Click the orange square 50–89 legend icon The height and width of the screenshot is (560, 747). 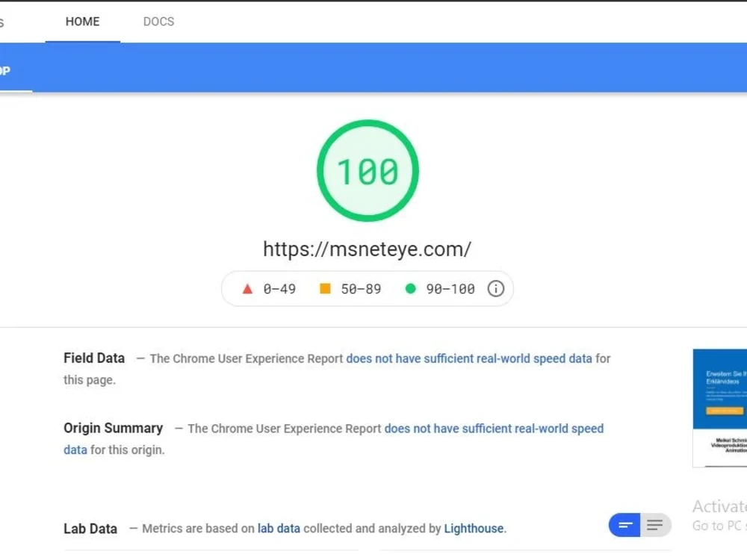pyautogui.click(x=325, y=288)
